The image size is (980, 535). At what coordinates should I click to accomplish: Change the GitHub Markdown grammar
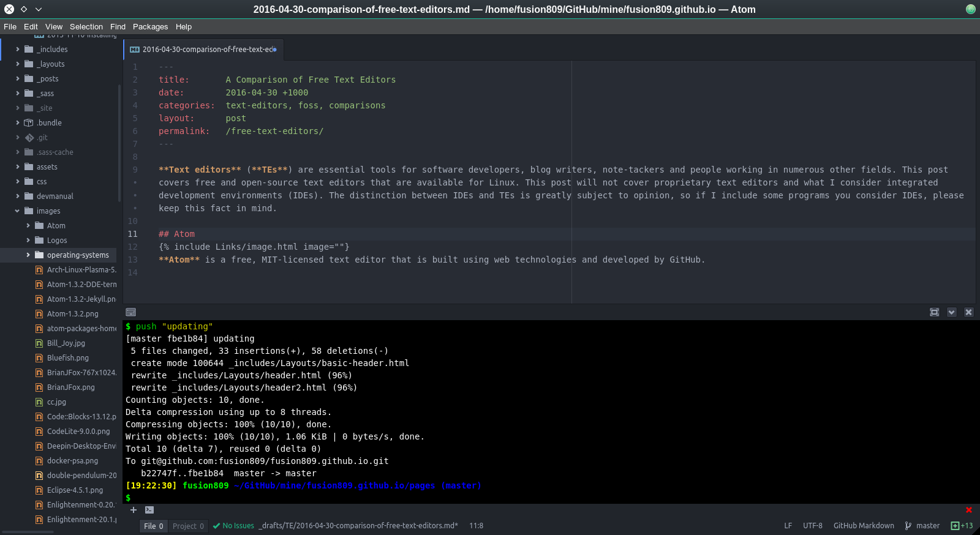click(864, 525)
